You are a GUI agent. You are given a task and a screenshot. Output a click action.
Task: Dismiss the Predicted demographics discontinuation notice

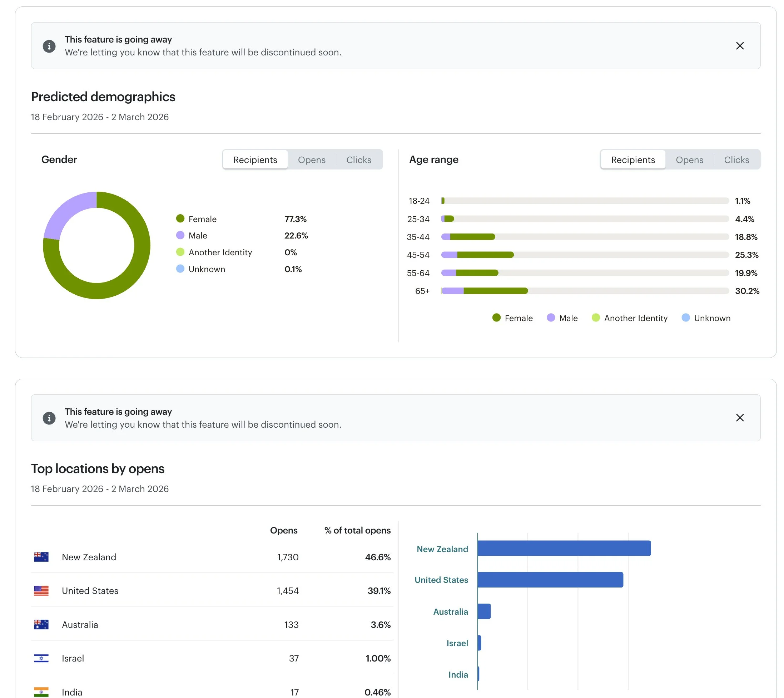(x=739, y=46)
